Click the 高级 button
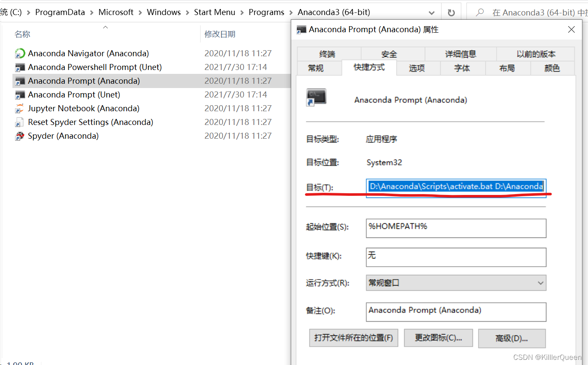Image resolution: width=588 pixels, height=365 pixels. pyautogui.click(x=512, y=338)
